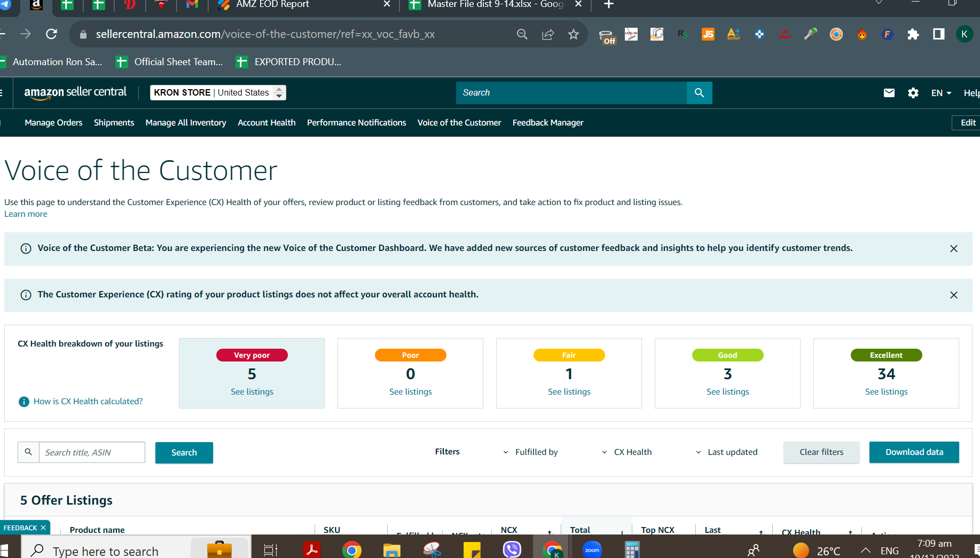Open the Extensions puzzle icon
The width and height of the screenshot is (980, 558).
click(913, 34)
